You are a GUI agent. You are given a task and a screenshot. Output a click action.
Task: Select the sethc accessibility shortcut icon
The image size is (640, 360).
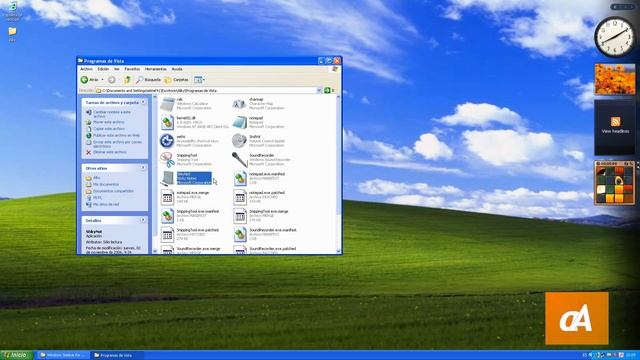(x=167, y=141)
